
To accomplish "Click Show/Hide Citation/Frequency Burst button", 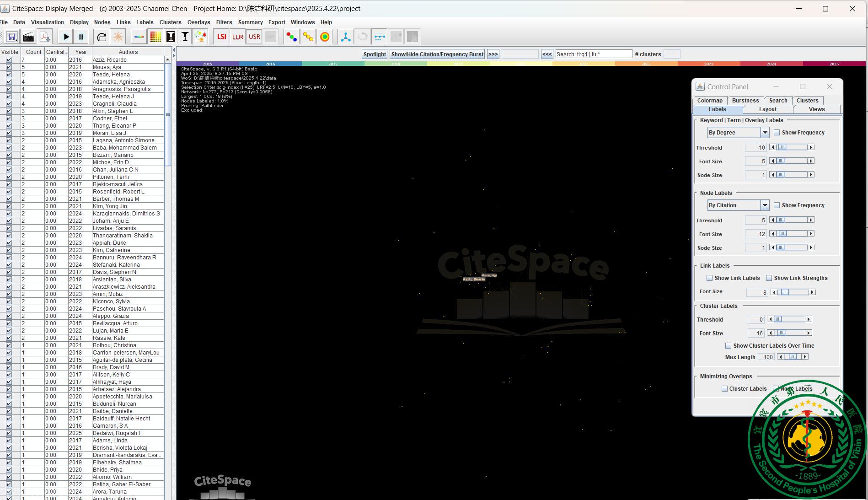I will (437, 54).
